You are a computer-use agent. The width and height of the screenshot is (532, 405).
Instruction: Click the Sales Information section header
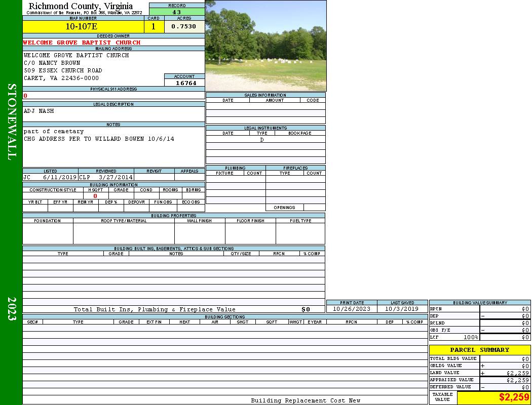coord(265,95)
